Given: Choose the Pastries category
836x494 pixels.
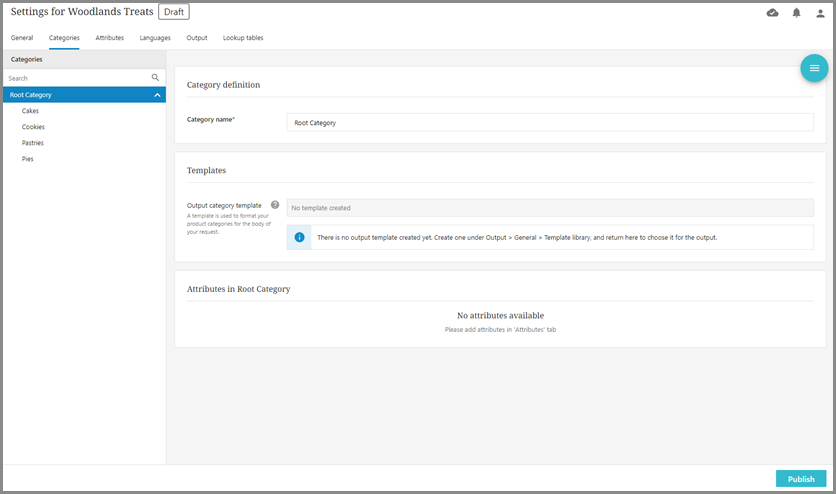Looking at the screenshot, I should pyautogui.click(x=33, y=143).
